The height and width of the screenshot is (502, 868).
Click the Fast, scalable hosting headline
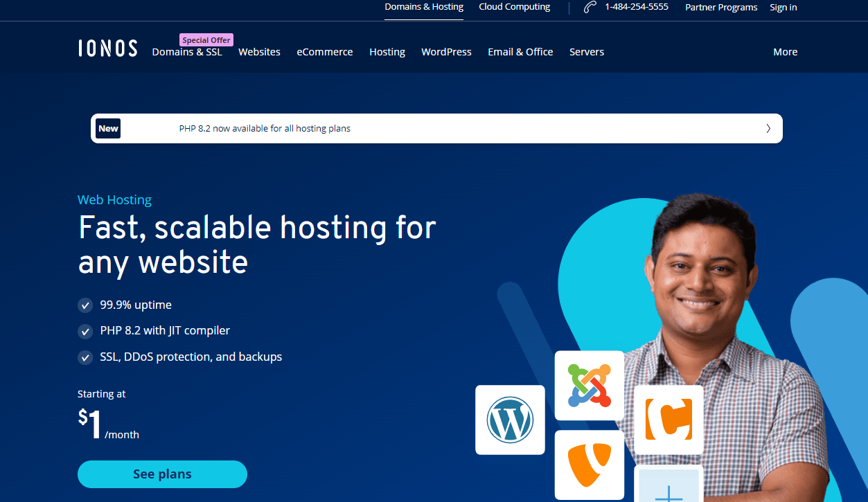257,245
